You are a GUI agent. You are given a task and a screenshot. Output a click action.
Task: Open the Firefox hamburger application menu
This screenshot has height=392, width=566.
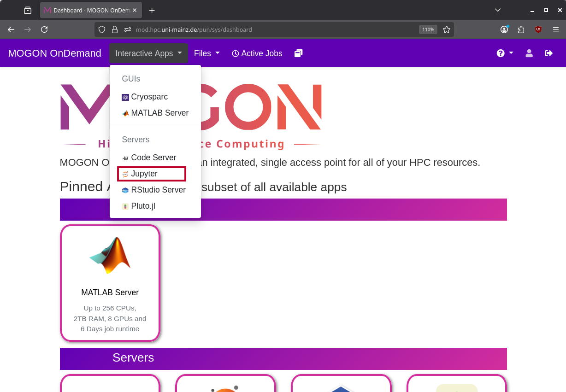(x=555, y=29)
